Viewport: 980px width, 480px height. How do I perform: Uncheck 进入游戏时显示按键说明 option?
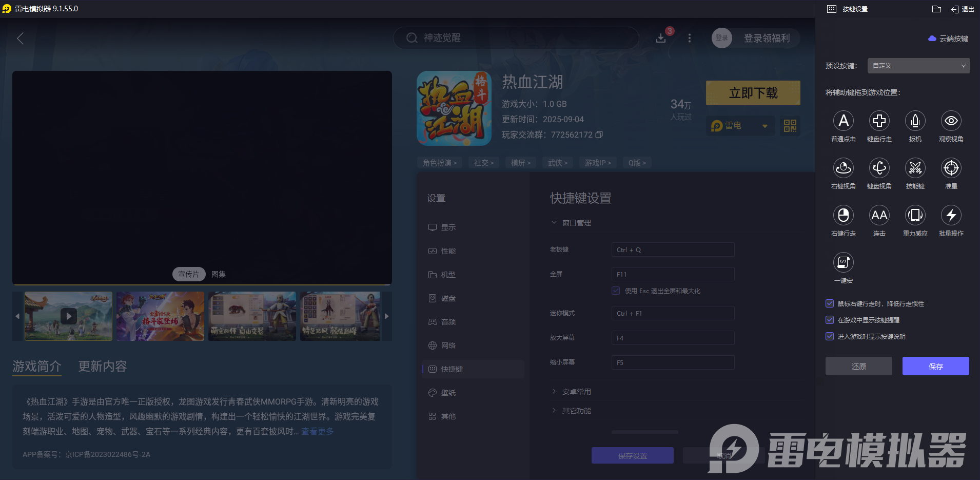pyautogui.click(x=829, y=336)
